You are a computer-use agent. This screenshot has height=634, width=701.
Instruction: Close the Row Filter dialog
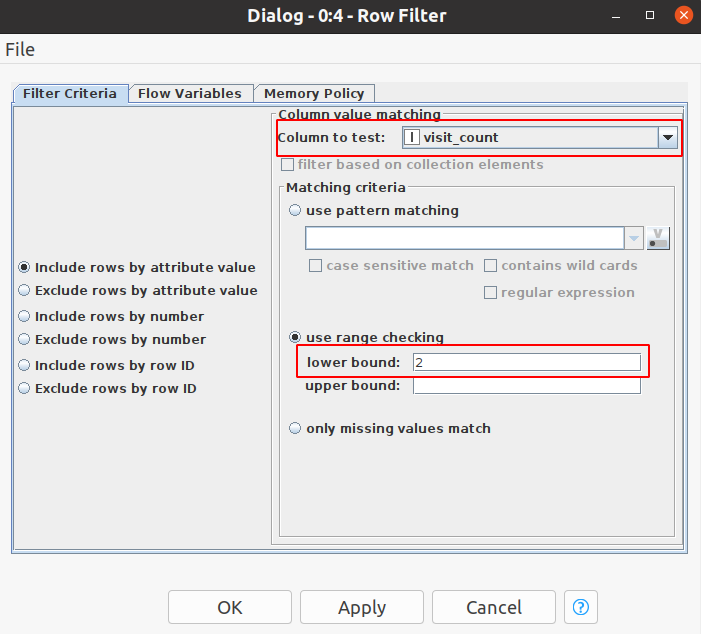point(684,16)
